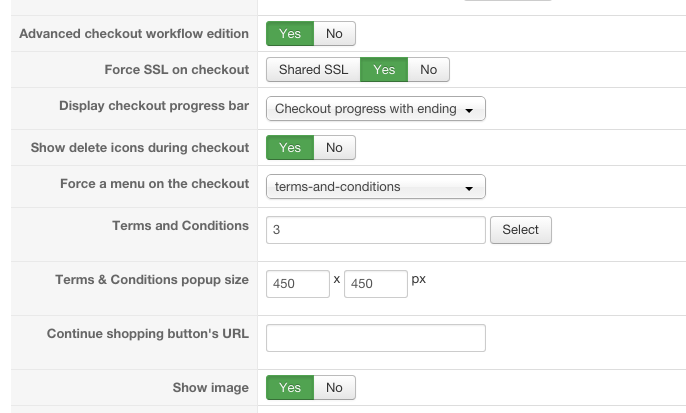
Task: Click the caret on Checkout progress dropdown
Action: (x=469, y=110)
